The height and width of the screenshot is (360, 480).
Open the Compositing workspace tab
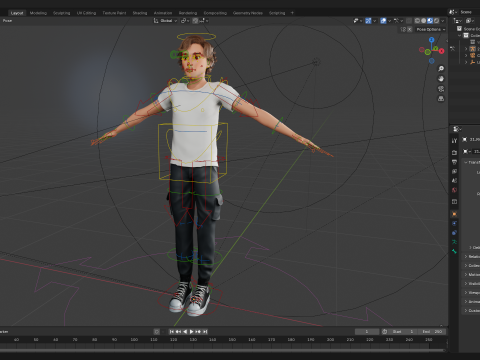click(215, 13)
